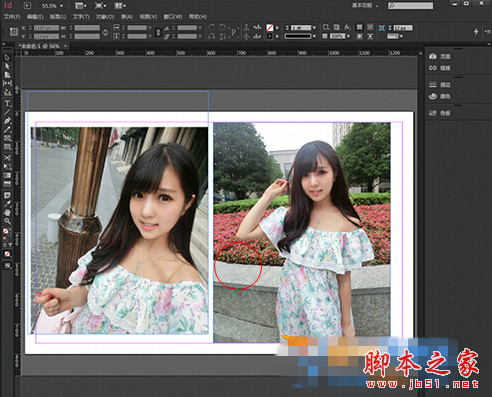The width and height of the screenshot is (492, 397).
Task: Select the Selection tool arrow
Action: coord(7,57)
